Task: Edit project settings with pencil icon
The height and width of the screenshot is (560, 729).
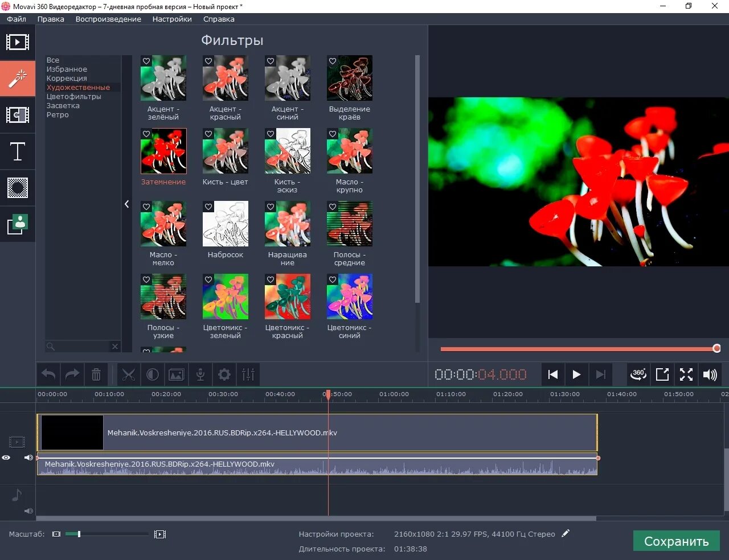Action: [x=565, y=534]
